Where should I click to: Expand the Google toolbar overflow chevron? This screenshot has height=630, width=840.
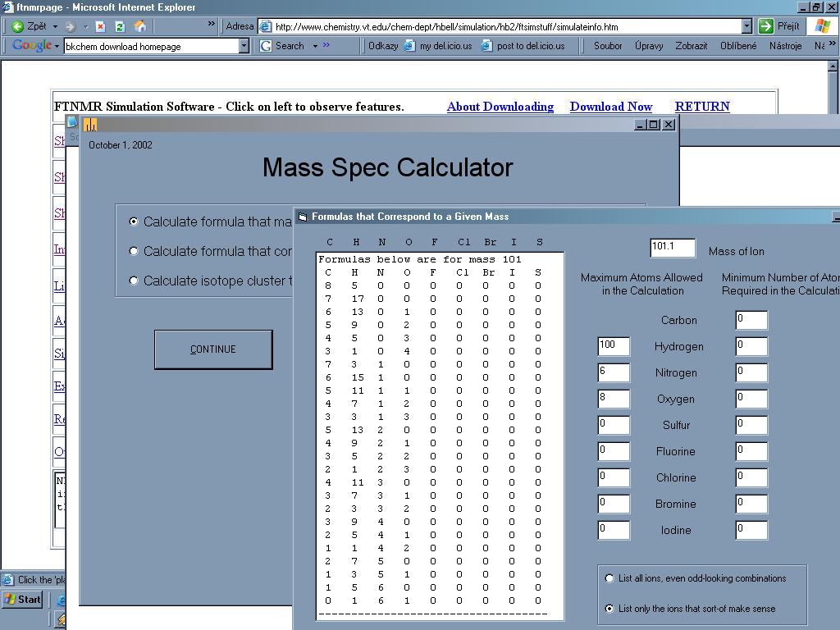click(326, 45)
